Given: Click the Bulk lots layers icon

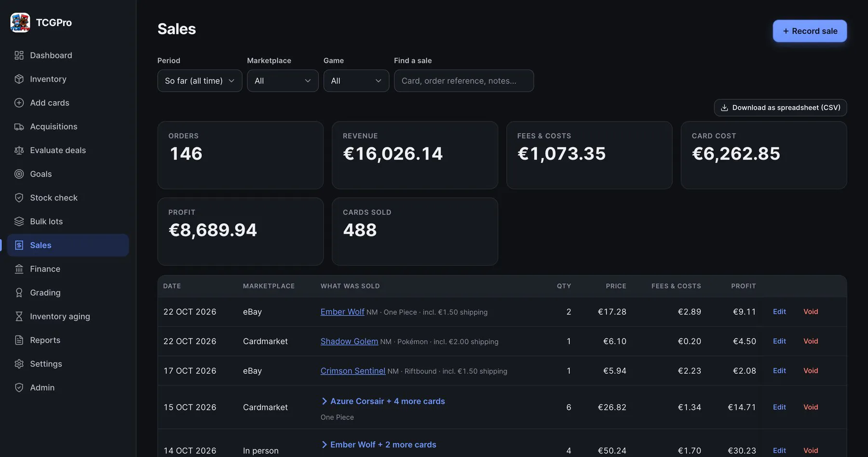Looking at the screenshot, I should click(19, 222).
